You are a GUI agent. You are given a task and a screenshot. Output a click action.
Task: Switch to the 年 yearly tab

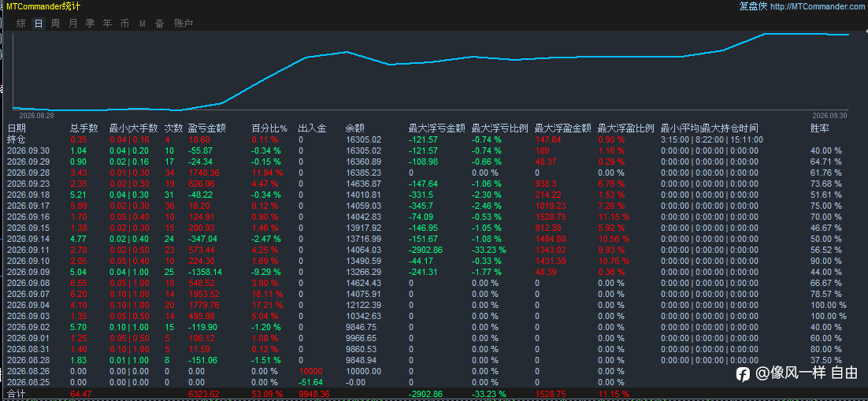(107, 24)
